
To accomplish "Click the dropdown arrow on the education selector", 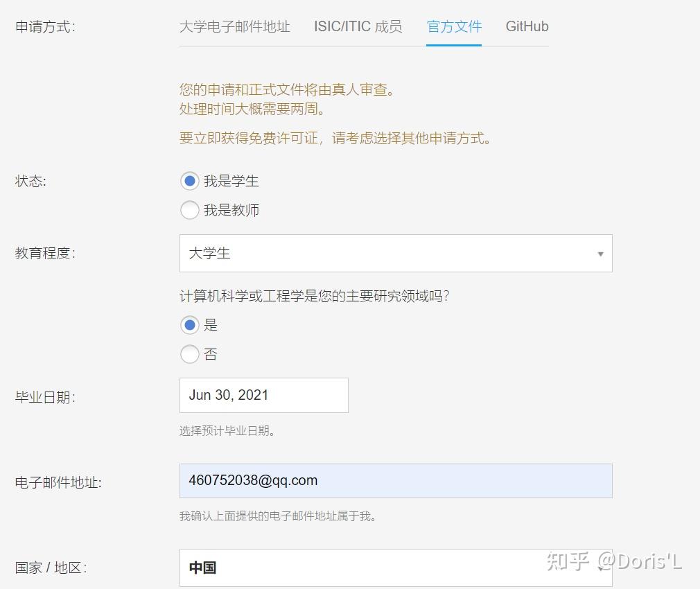I will 600,255.
